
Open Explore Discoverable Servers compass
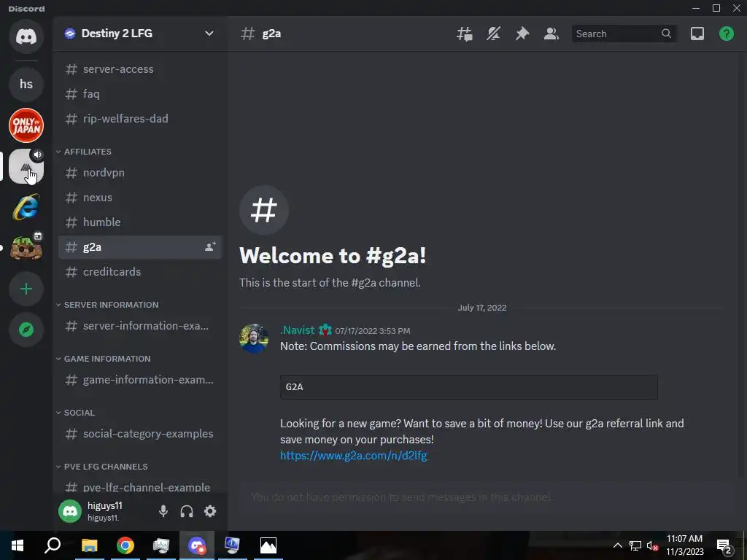(26, 330)
